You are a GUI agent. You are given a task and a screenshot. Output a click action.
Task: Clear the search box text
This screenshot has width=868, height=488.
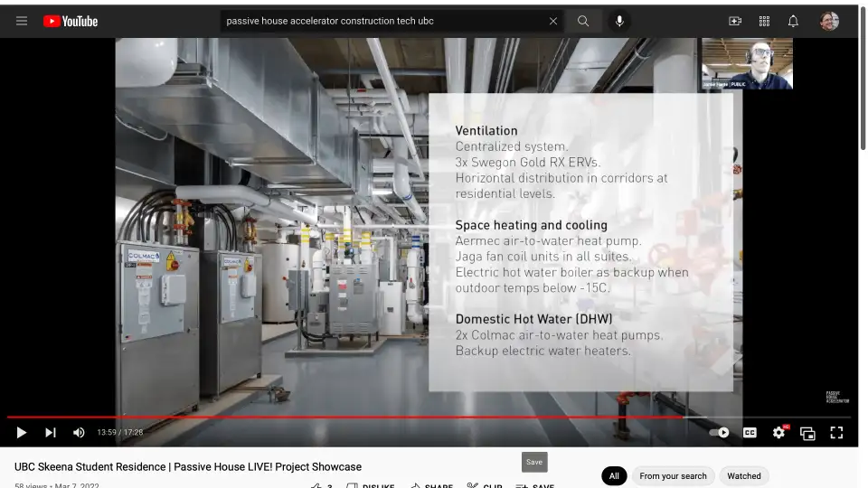pyautogui.click(x=553, y=21)
